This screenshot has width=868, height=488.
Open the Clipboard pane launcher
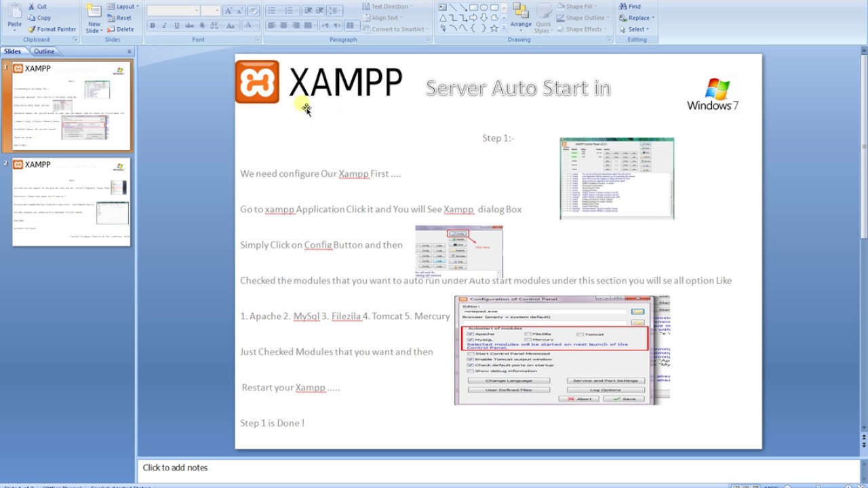(75, 40)
